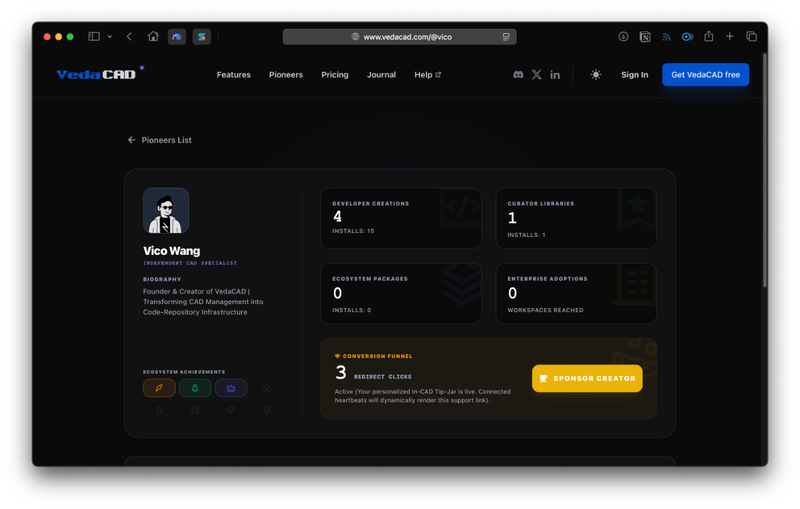Viewport: 800px width, 509px height.
Task: Open the Pioneers nav item
Action: tap(286, 74)
